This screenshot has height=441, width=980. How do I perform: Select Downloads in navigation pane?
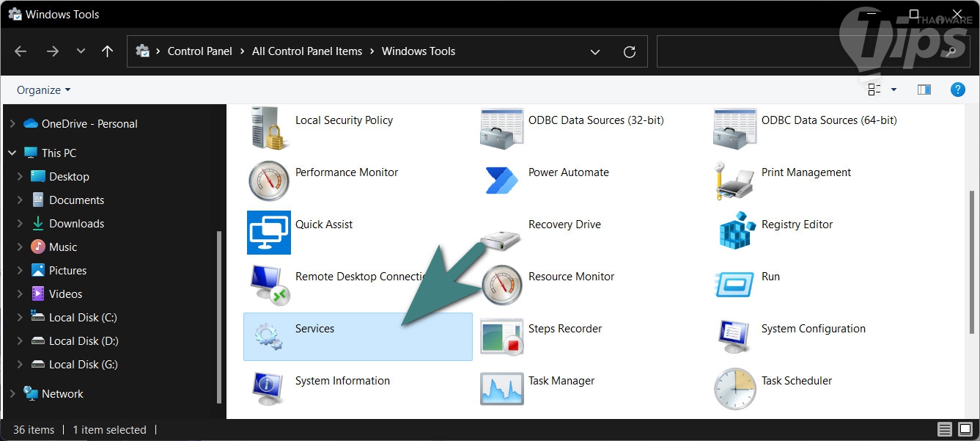click(76, 224)
